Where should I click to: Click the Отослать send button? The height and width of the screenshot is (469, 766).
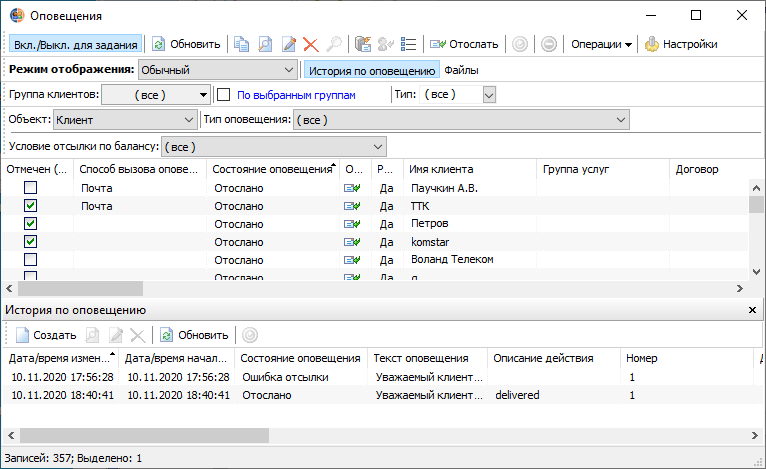464,44
